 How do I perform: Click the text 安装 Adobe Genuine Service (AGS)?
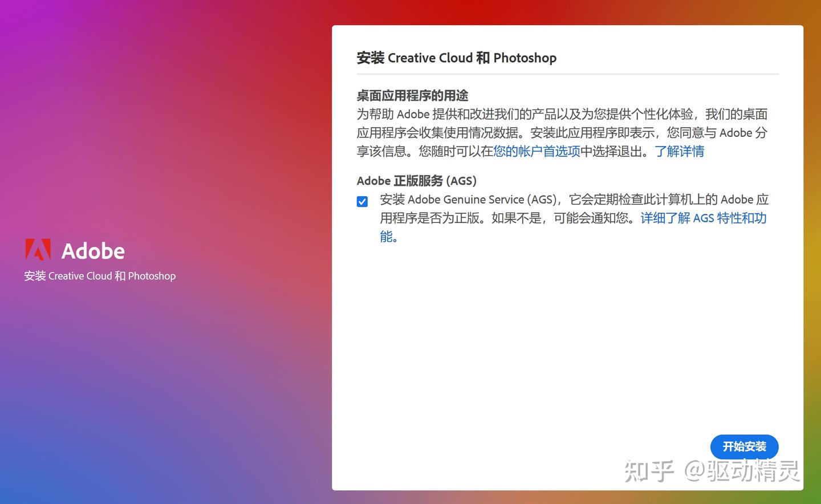point(468,200)
